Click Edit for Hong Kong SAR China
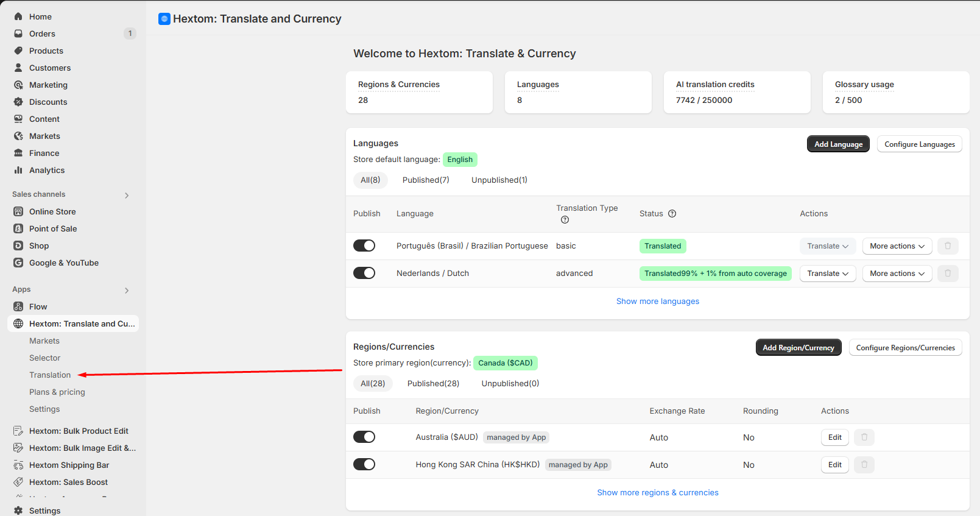Viewport: 980px width, 516px height. [x=835, y=465]
